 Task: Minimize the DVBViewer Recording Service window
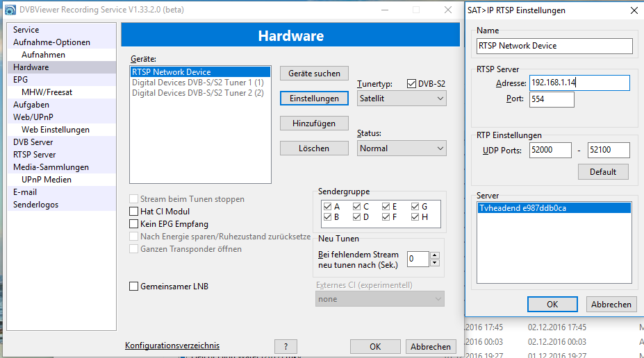tap(385, 10)
